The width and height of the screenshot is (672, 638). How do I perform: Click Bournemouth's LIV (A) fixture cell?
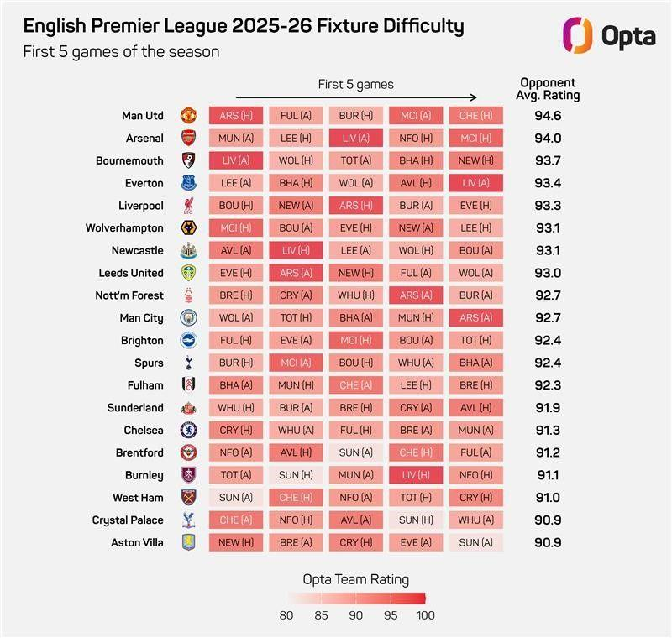236,160
